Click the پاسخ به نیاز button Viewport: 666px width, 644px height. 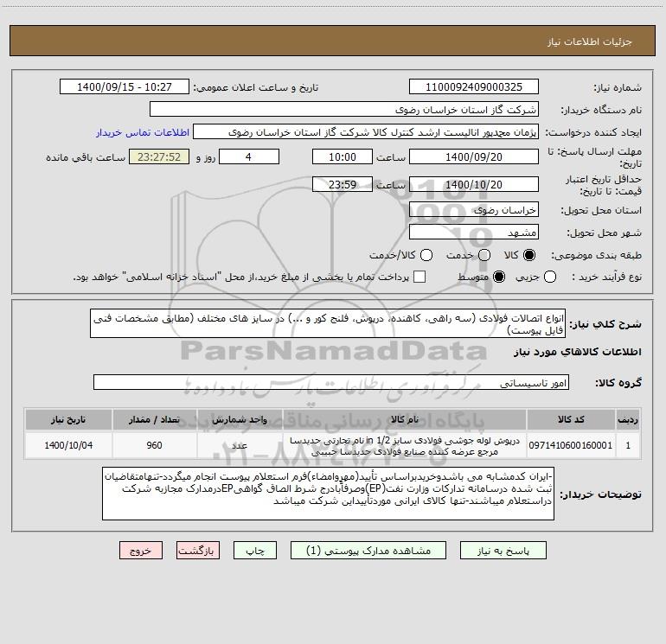point(503,551)
